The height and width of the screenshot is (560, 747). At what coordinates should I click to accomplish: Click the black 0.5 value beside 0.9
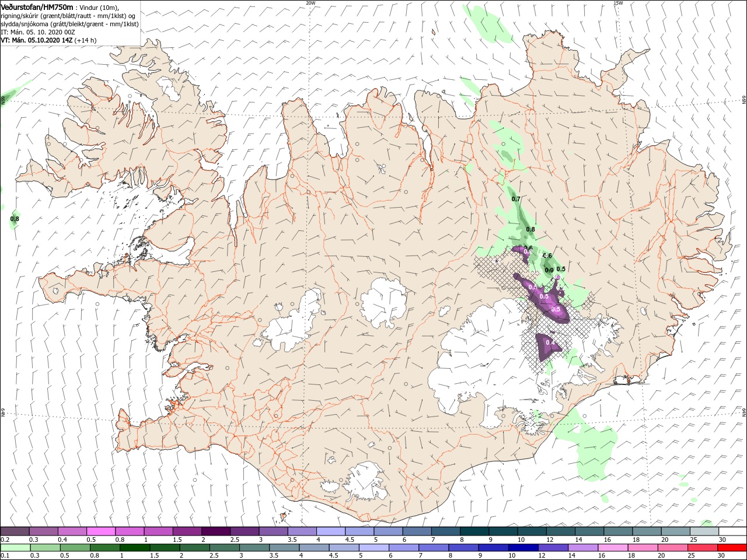pos(561,269)
